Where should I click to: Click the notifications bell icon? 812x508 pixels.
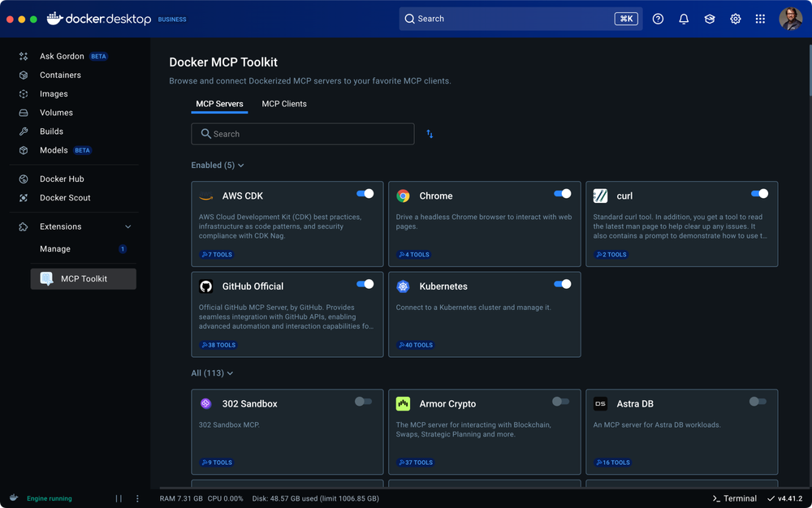(683, 18)
